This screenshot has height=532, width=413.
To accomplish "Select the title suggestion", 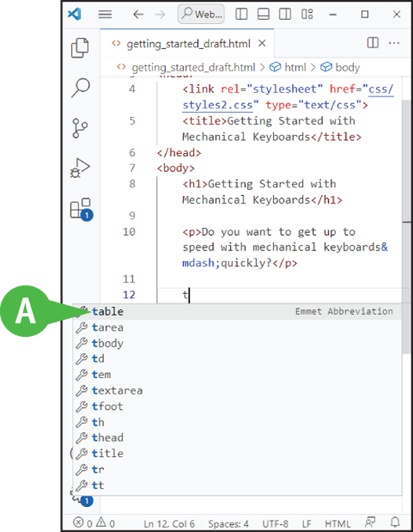I will pyautogui.click(x=237, y=454).
